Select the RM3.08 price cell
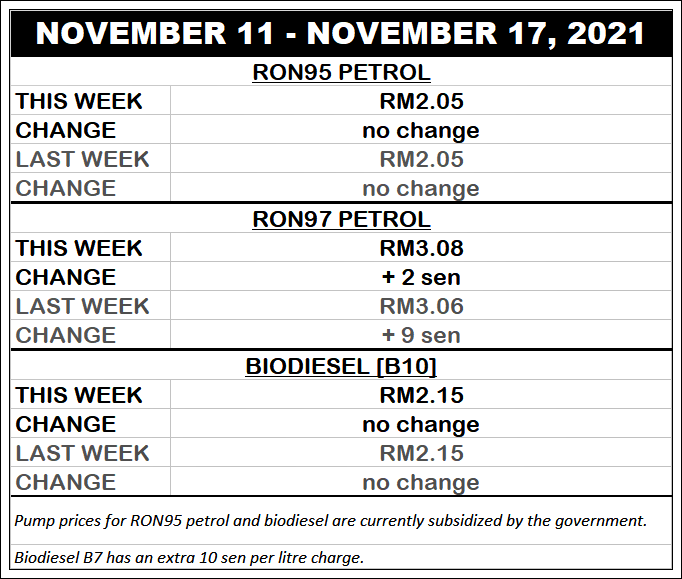 pos(421,249)
